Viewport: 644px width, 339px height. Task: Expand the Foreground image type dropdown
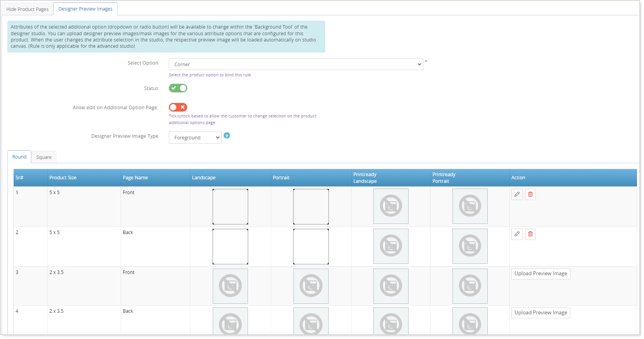pyautogui.click(x=195, y=138)
